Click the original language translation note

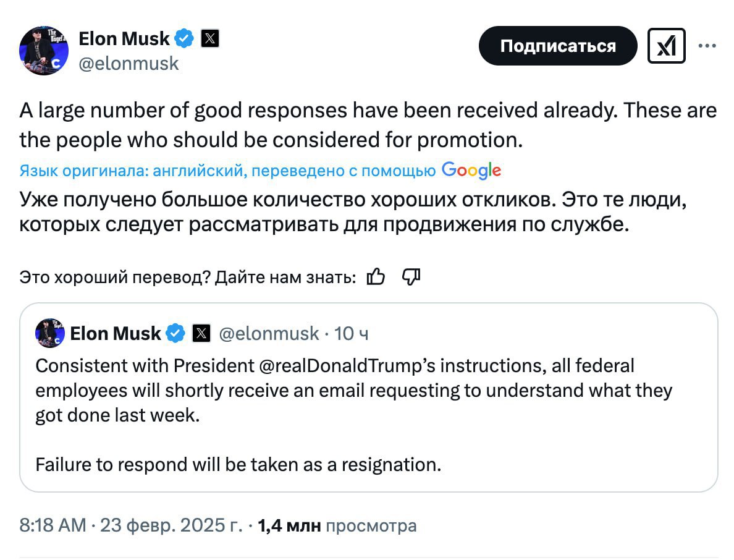(x=227, y=171)
